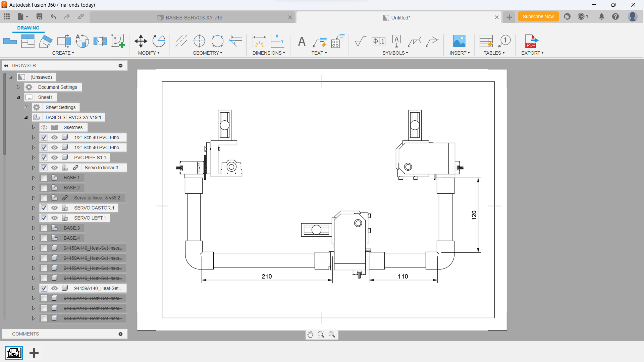Click the Surface Texture symbol icon
The image size is (644, 362).
(360, 41)
